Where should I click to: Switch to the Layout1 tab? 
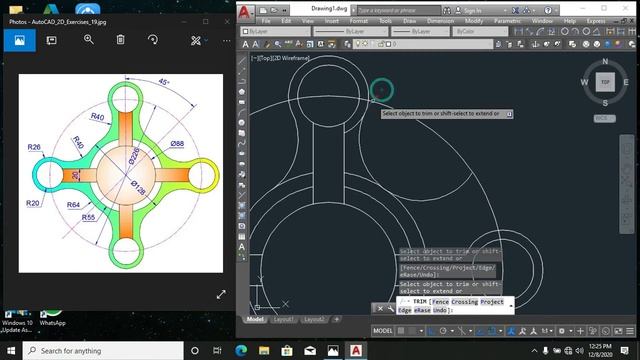pyautogui.click(x=283, y=319)
